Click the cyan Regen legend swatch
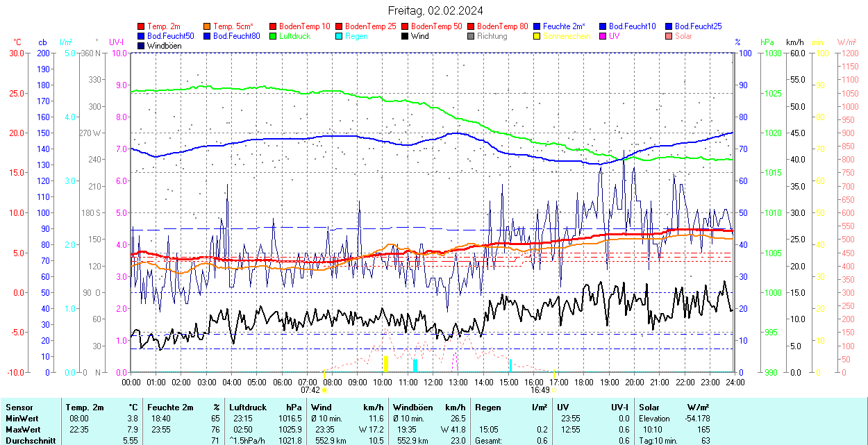868x445 pixels. pos(340,36)
